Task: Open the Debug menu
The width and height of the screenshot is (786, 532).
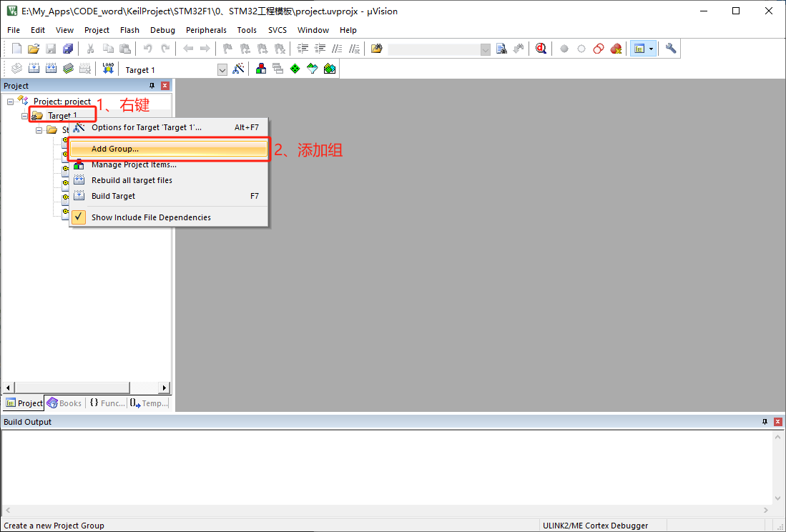Action: (163, 30)
